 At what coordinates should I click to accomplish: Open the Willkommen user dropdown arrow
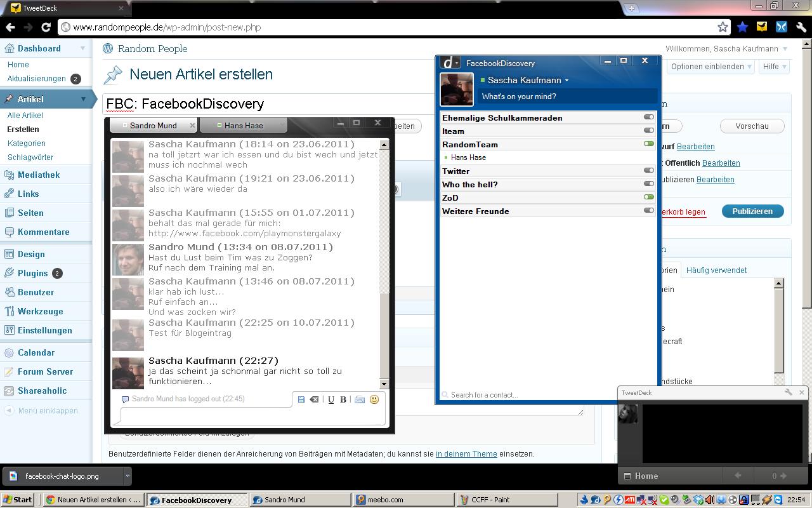[x=785, y=49]
